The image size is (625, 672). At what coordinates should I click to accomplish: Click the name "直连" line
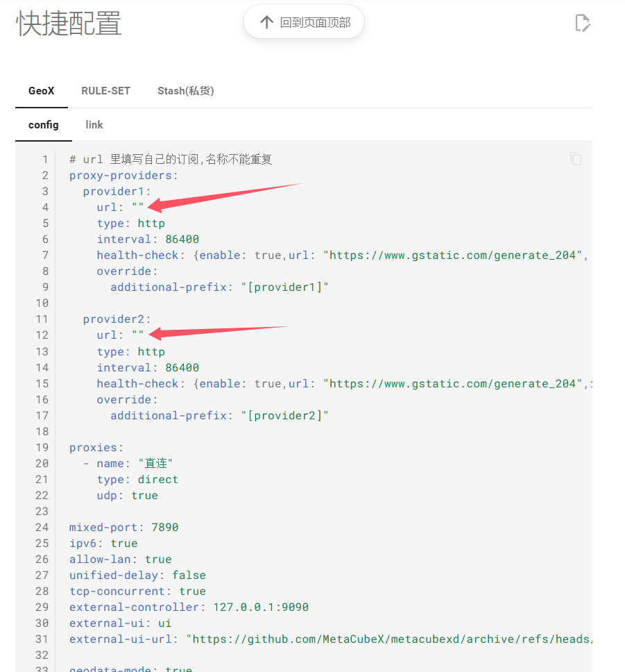click(128, 463)
